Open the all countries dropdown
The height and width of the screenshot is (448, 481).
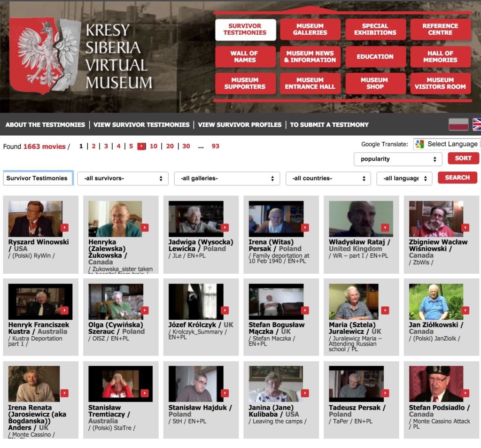[328, 178]
